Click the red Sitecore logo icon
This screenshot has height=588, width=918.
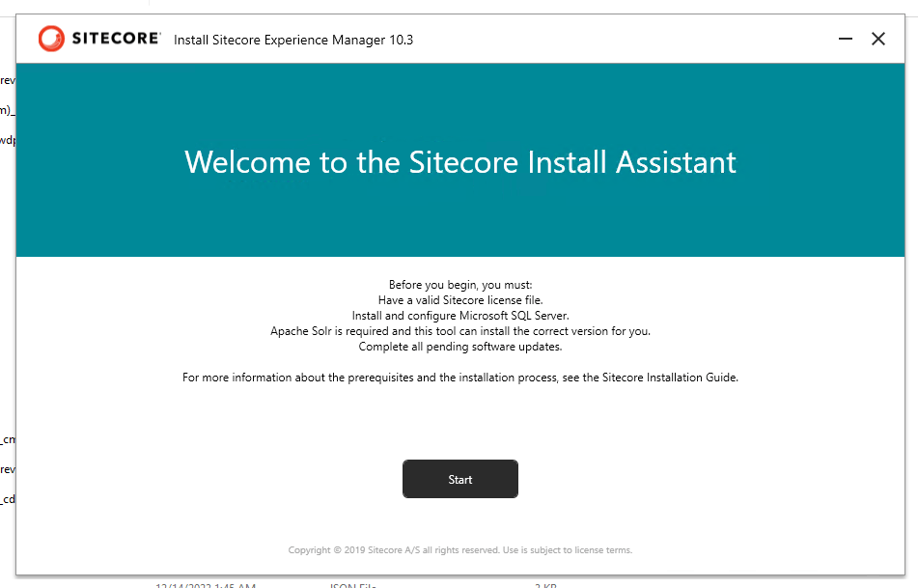(x=50, y=39)
